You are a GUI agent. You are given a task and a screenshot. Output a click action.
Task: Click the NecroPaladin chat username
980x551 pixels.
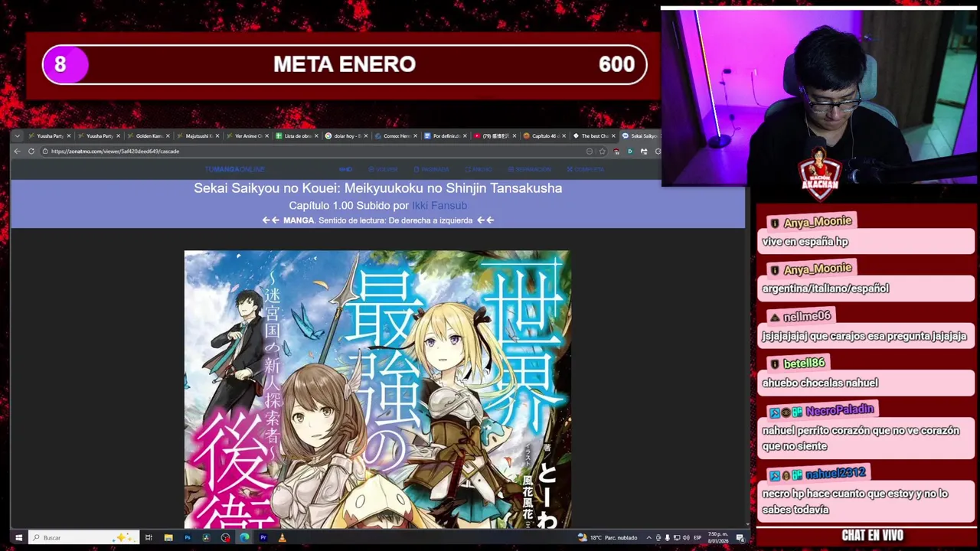point(840,411)
